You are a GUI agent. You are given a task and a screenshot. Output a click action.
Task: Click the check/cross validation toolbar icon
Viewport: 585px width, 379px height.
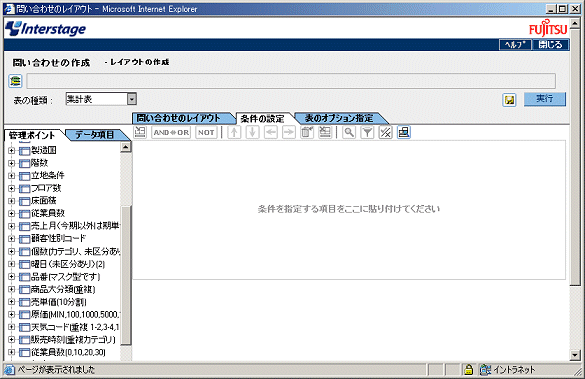[385, 132]
